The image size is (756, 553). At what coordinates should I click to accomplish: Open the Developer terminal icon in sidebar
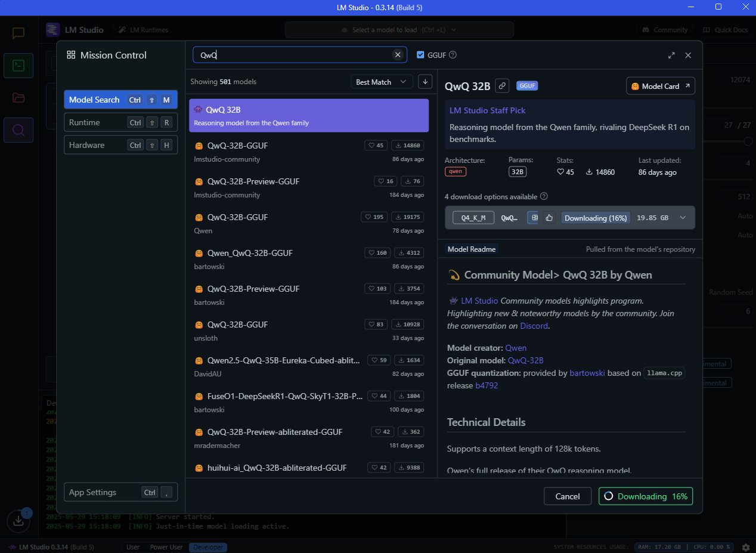[x=18, y=66]
